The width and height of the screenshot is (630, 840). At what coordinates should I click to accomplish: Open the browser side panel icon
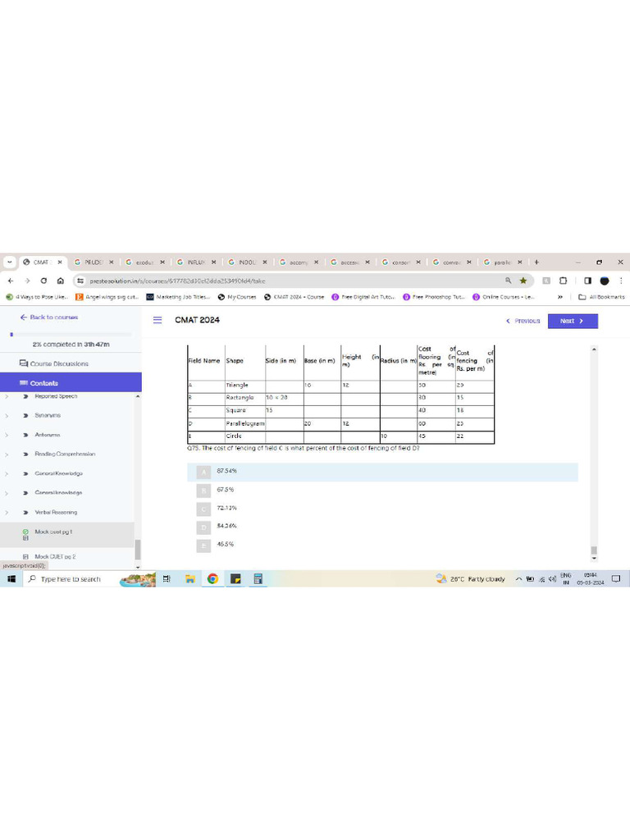pyautogui.click(x=587, y=281)
